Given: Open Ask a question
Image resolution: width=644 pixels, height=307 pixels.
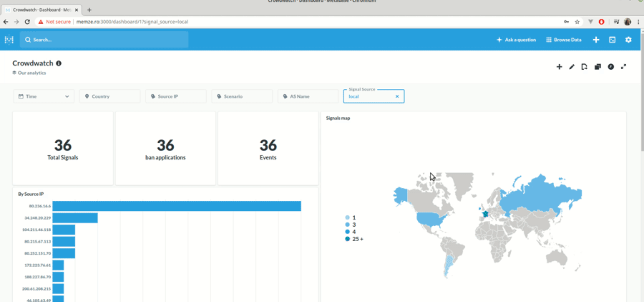Looking at the screenshot, I should point(516,40).
